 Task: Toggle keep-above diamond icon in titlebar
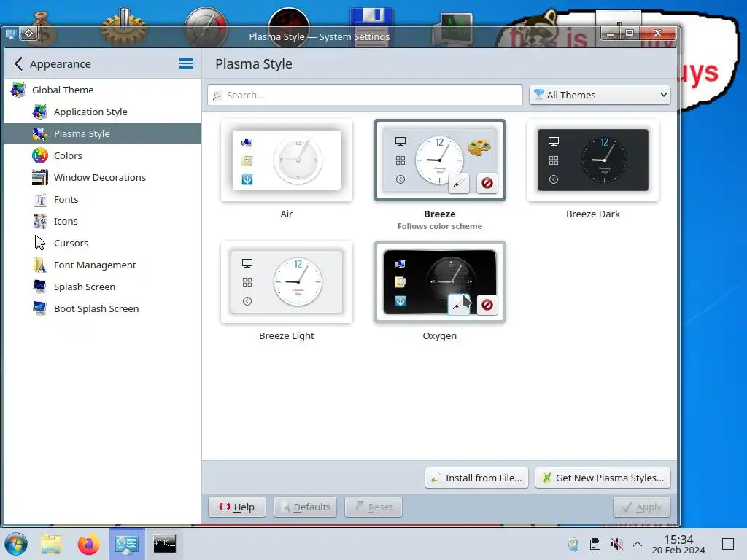pos(29,34)
